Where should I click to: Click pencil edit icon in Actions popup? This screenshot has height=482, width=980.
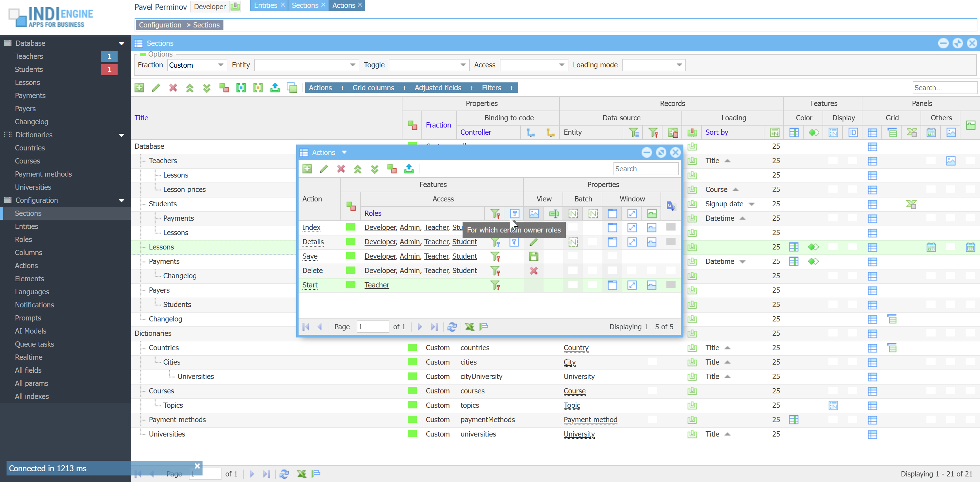tap(324, 169)
